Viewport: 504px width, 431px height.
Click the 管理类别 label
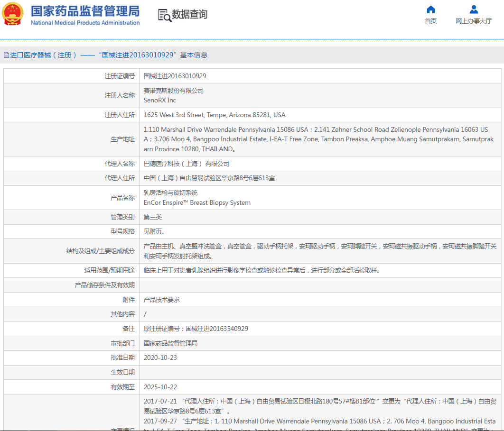tap(123, 218)
